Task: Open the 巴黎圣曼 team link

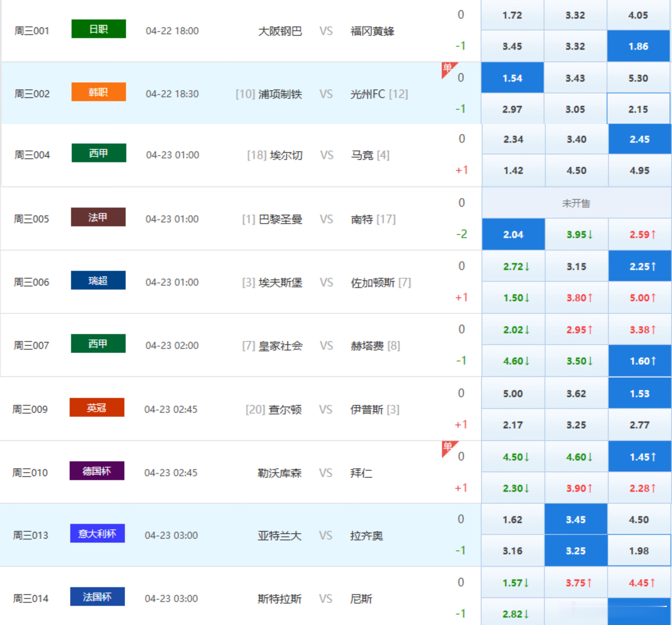Action: [x=280, y=219]
